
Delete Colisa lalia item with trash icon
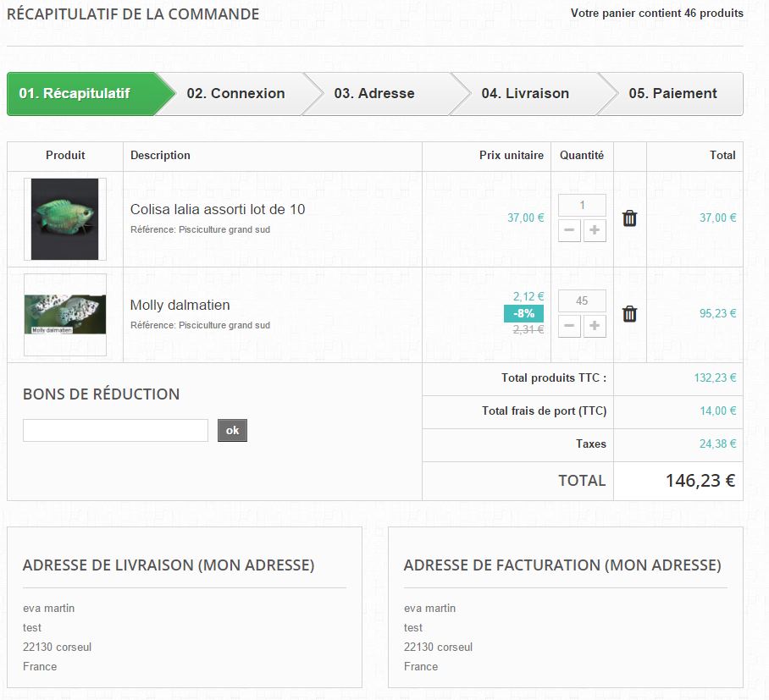630,218
